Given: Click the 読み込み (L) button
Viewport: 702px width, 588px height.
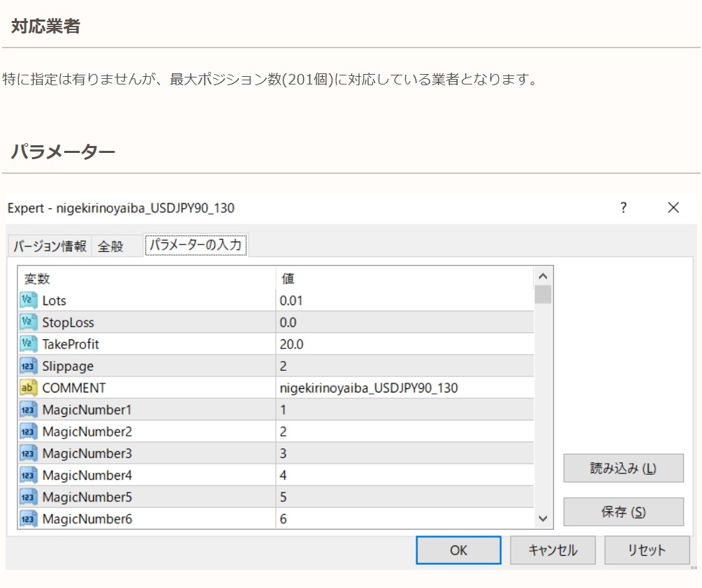Looking at the screenshot, I should [x=623, y=469].
